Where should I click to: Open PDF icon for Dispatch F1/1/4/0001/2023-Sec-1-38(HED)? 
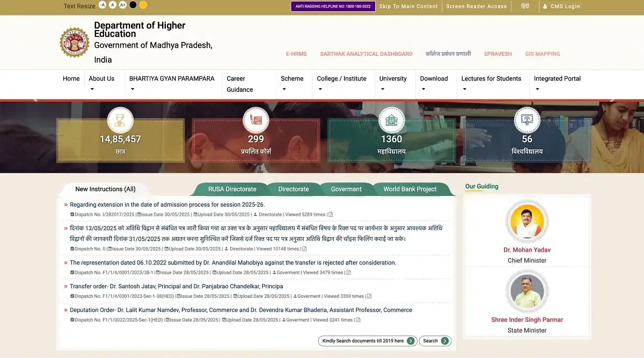click(x=369, y=296)
